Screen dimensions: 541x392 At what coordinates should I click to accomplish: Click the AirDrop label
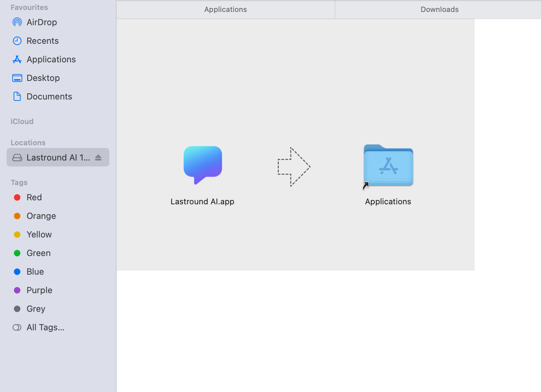[x=42, y=22]
